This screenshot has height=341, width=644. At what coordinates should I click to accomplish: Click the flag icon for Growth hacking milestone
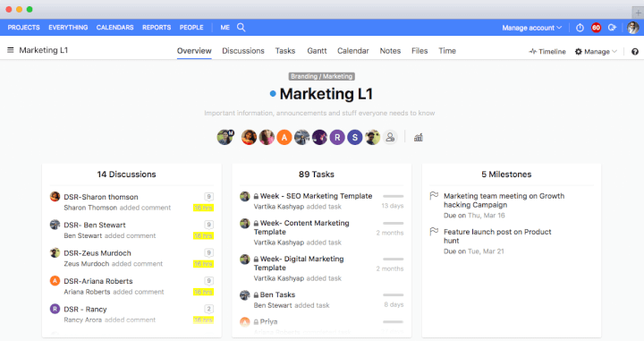pyautogui.click(x=434, y=196)
